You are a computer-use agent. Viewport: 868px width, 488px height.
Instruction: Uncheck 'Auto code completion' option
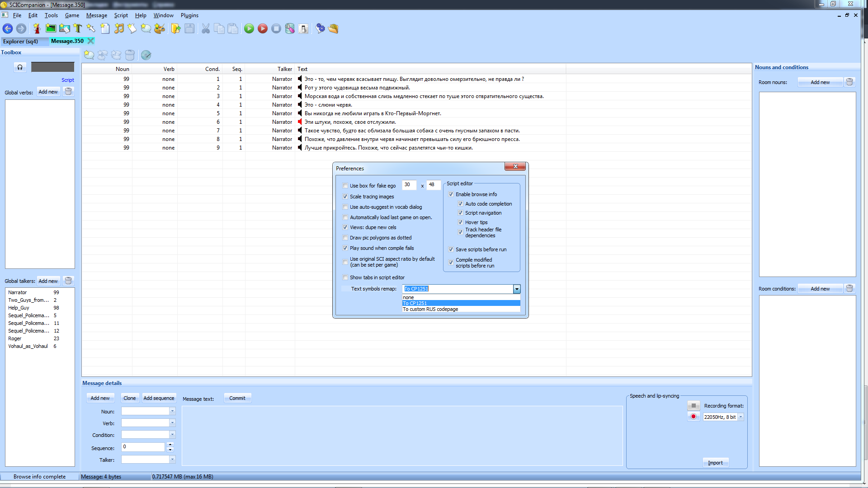pos(460,204)
